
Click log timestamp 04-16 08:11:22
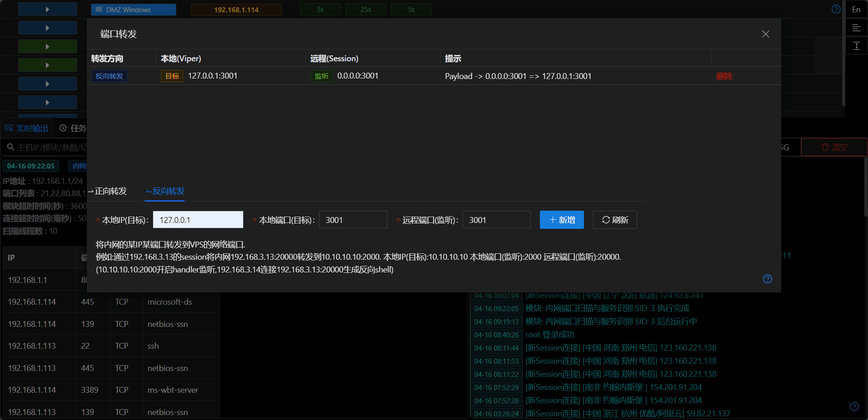pyautogui.click(x=496, y=374)
